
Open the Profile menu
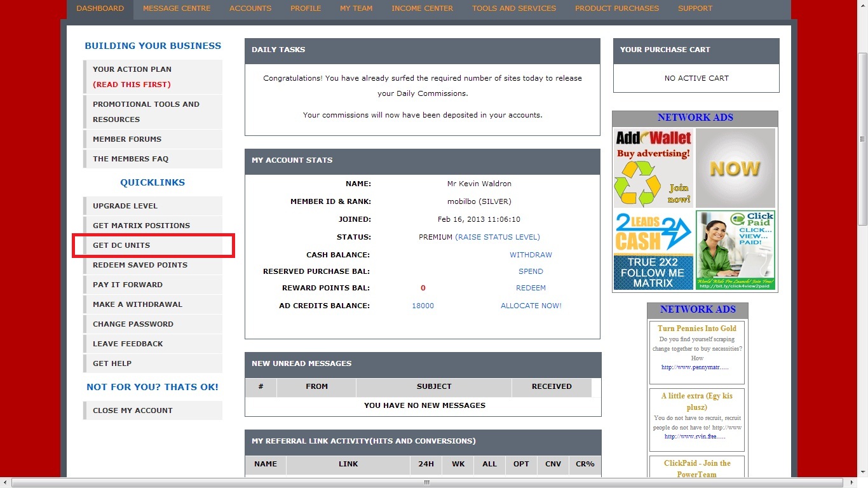tap(306, 8)
